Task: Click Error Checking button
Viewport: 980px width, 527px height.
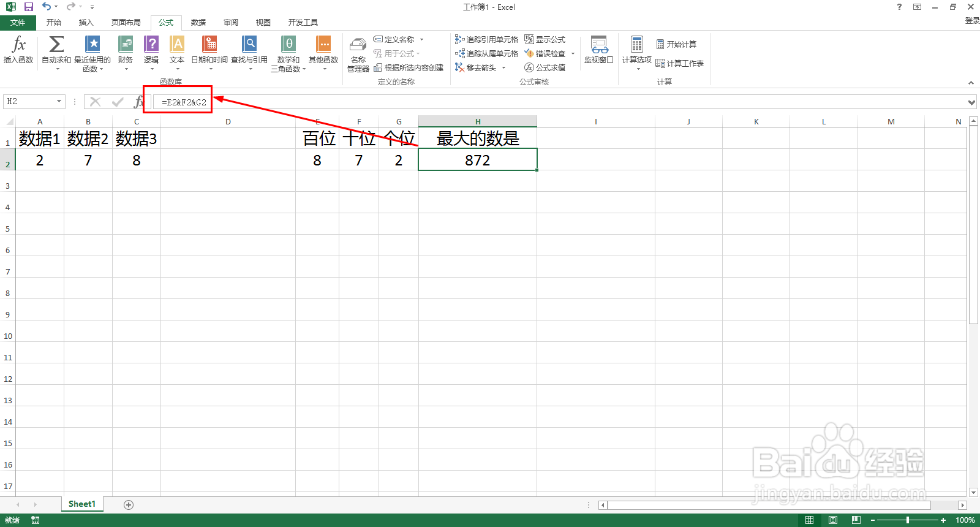Action: 545,53
